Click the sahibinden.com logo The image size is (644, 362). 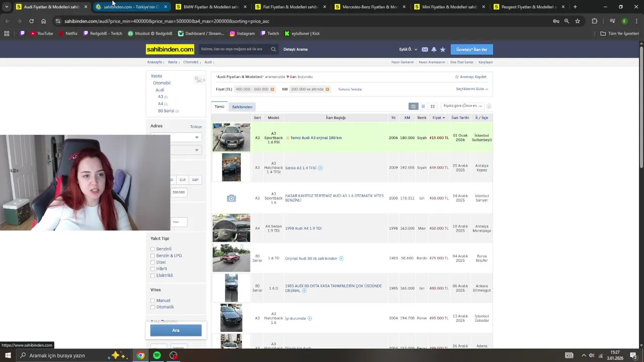170,49
